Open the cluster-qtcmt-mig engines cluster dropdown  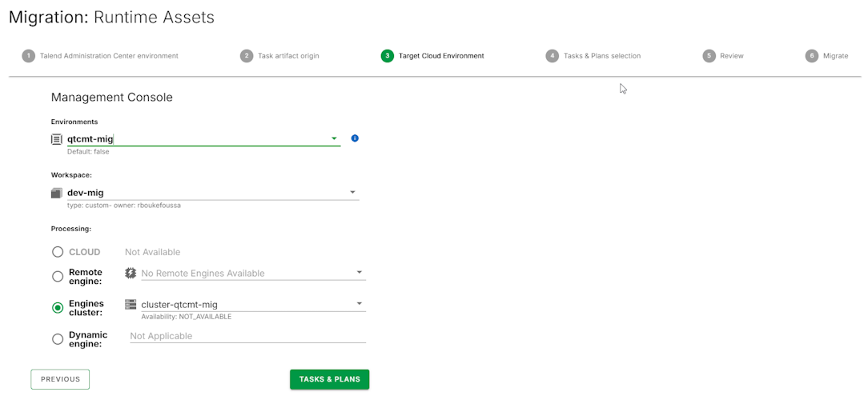click(x=360, y=304)
